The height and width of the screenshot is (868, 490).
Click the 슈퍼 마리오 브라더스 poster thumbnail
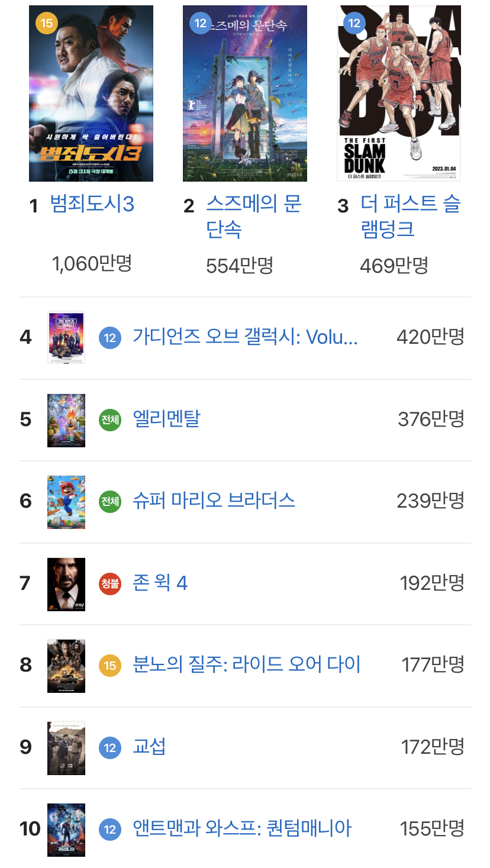click(66, 501)
